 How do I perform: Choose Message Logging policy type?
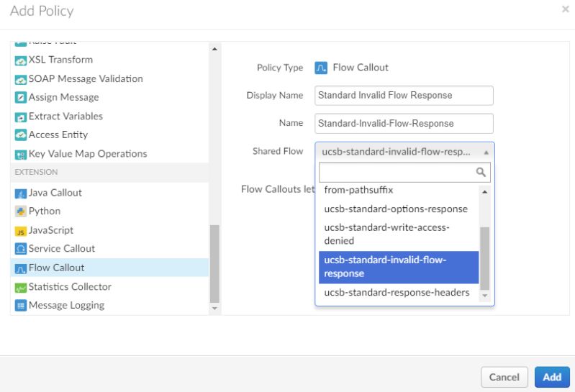click(65, 305)
